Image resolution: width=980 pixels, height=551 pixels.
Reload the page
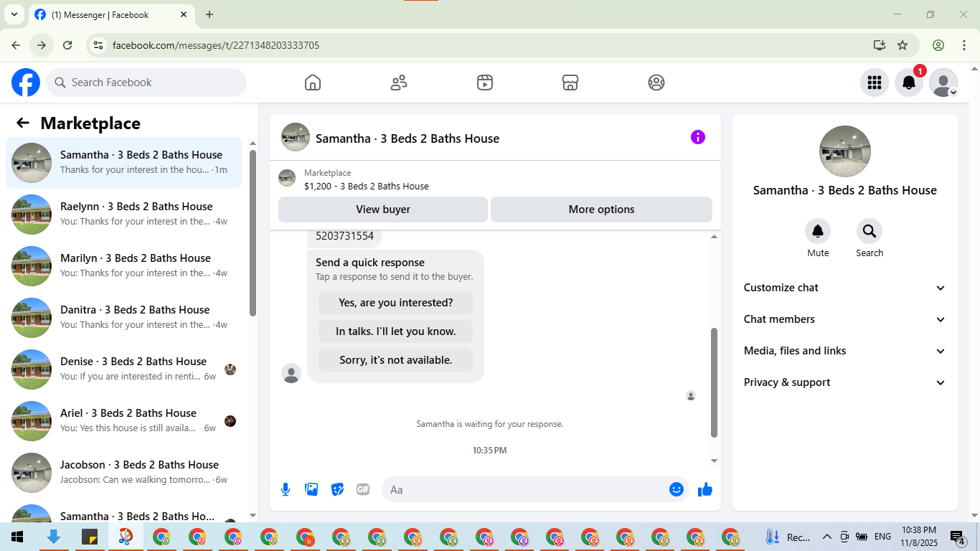[67, 45]
